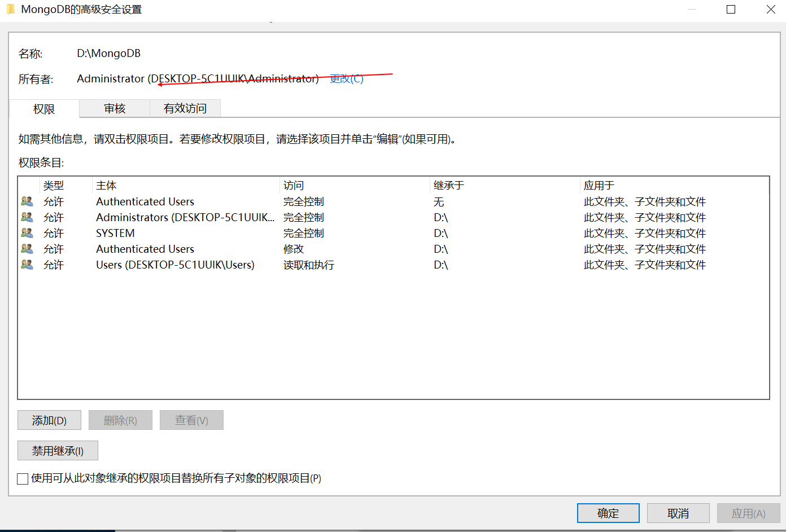Click the 无 inherited-from cell
The image size is (786, 532).
pyautogui.click(x=439, y=201)
